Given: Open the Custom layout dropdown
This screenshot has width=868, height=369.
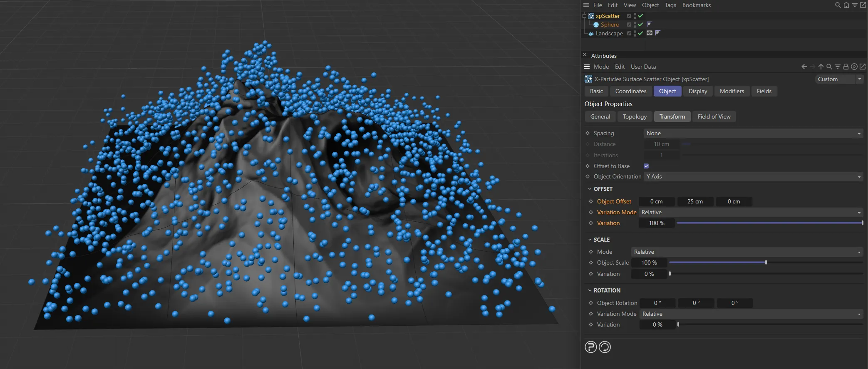Looking at the screenshot, I should [x=839, y=79].
